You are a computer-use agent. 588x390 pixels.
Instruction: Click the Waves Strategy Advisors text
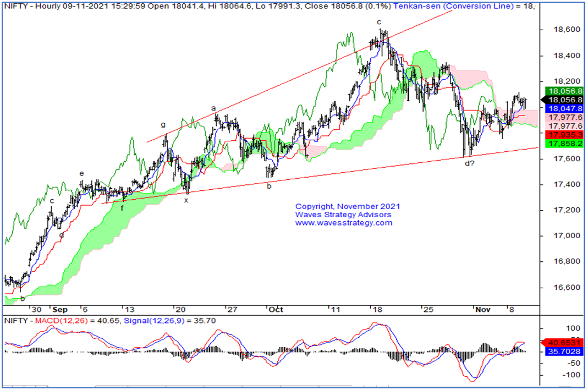click(x=343, y=215)
